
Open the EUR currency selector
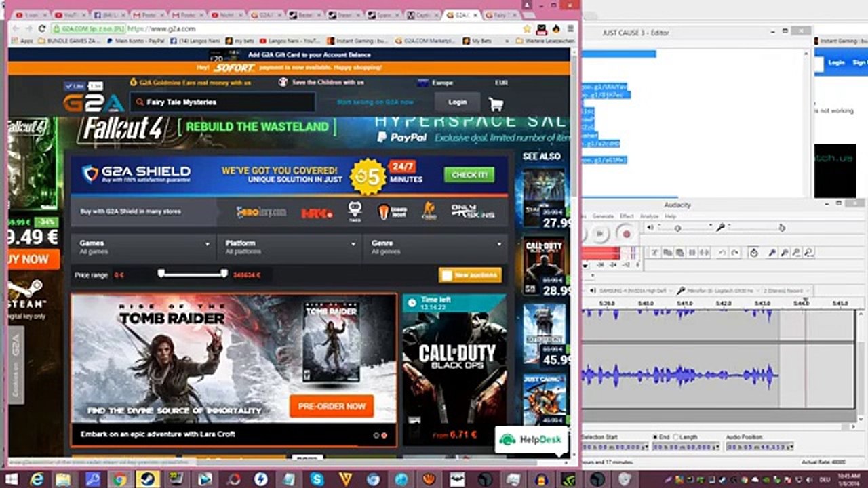(501, 83)
